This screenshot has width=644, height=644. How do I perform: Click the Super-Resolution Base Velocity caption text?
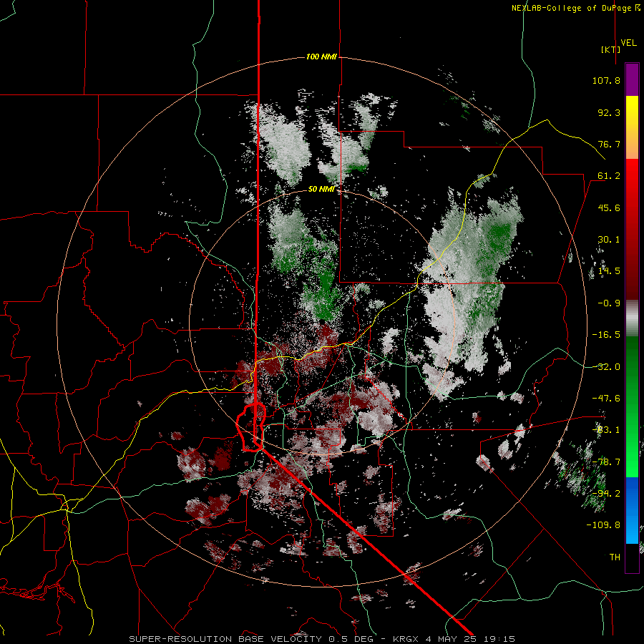pos(322,639)
